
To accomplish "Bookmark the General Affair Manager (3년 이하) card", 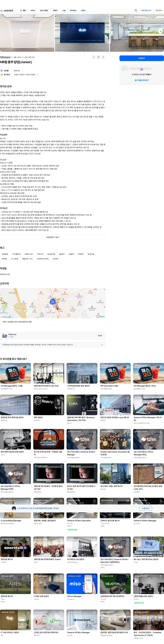I will point(161,398).
